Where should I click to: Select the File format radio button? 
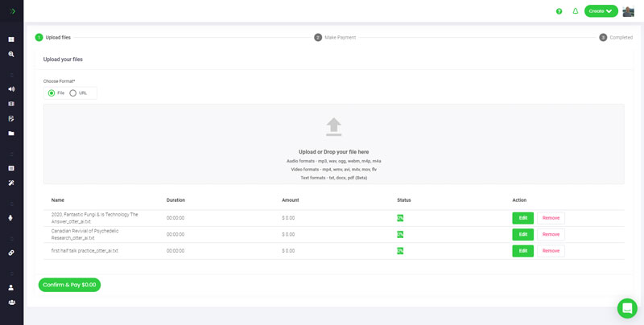click(52, 93)
